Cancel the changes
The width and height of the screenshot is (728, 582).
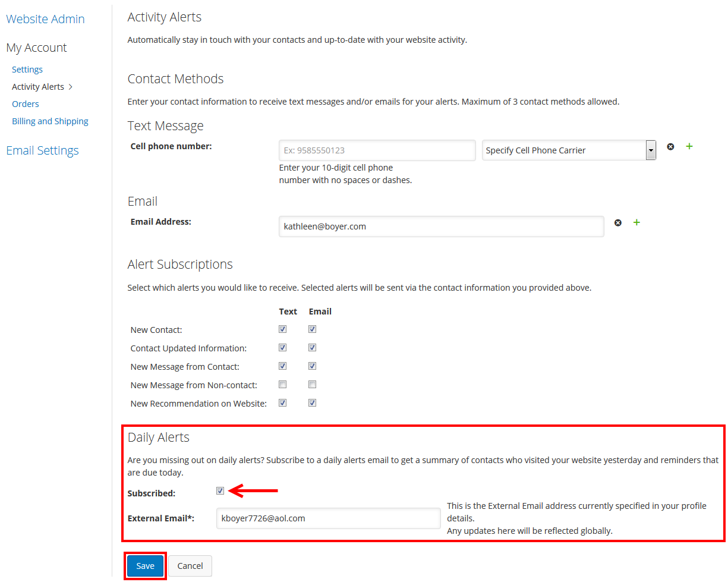[x=190, y=566]
